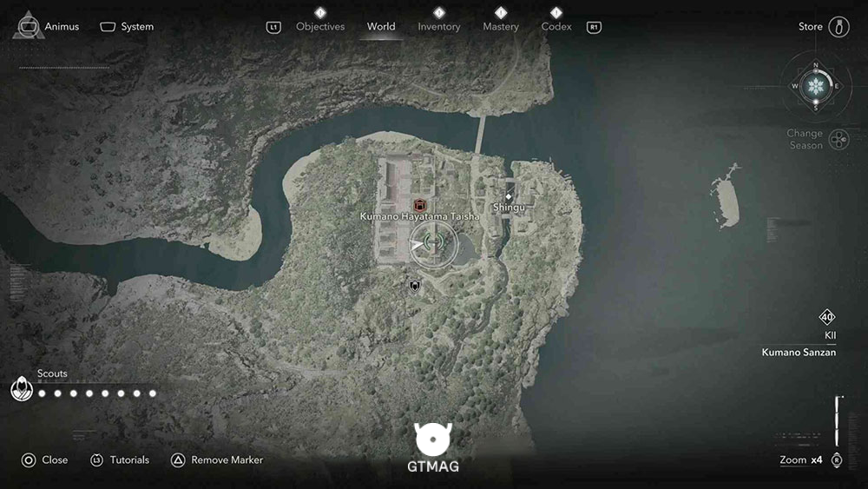Click the Objectives notification diamond
This screenshot has width=868, height=489.
pos(320,12)
